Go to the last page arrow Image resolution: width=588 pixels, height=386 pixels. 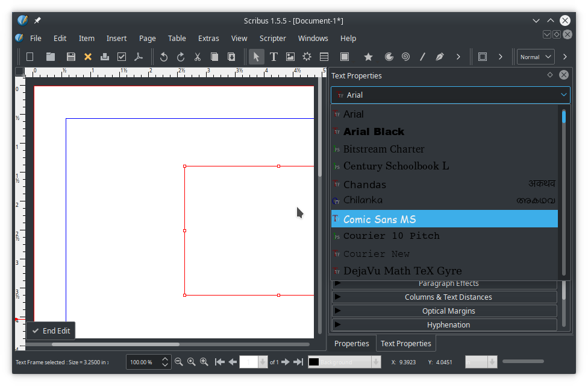(299, 362)
